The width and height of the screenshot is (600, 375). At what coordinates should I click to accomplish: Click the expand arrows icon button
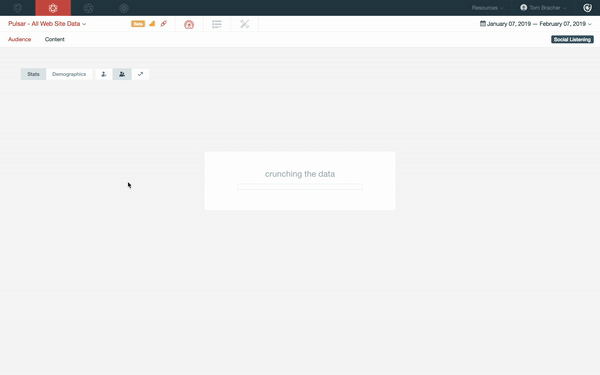(140, 74)
